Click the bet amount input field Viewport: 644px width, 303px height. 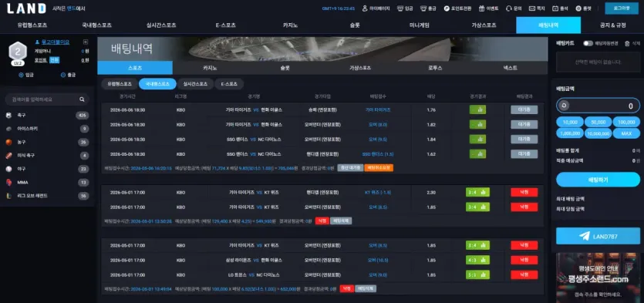598,106
